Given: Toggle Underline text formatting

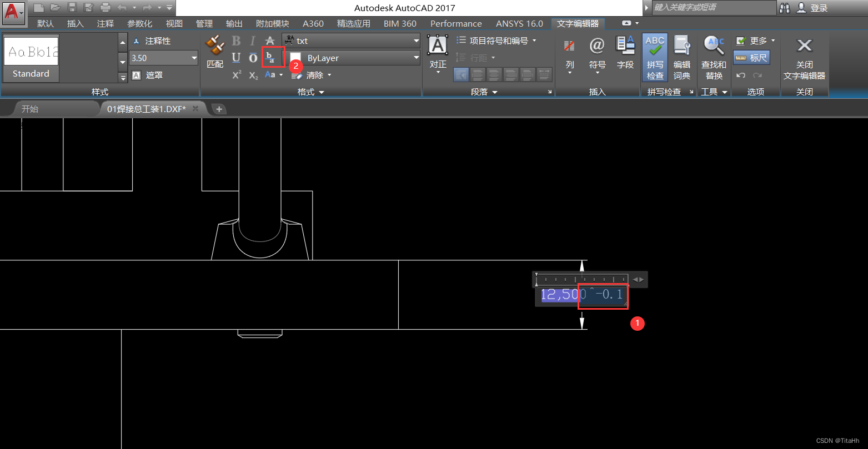Looking at the screenshot, I should pos(237,58).
